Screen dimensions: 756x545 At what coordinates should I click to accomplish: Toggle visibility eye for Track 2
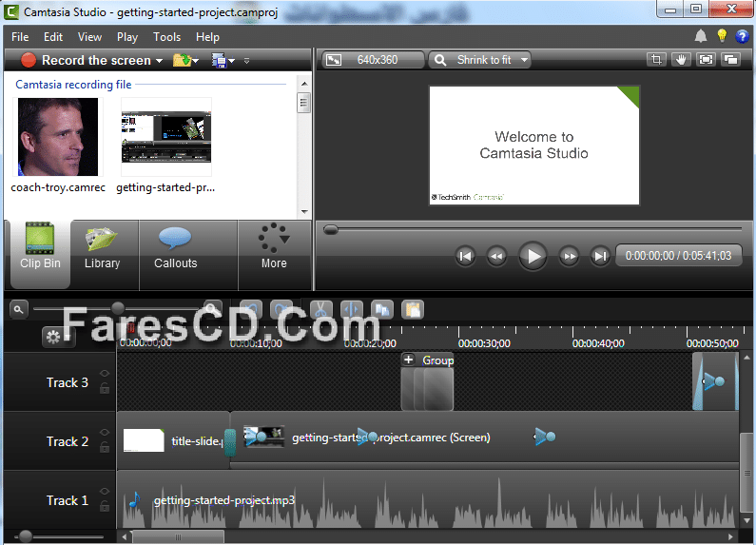105,432
